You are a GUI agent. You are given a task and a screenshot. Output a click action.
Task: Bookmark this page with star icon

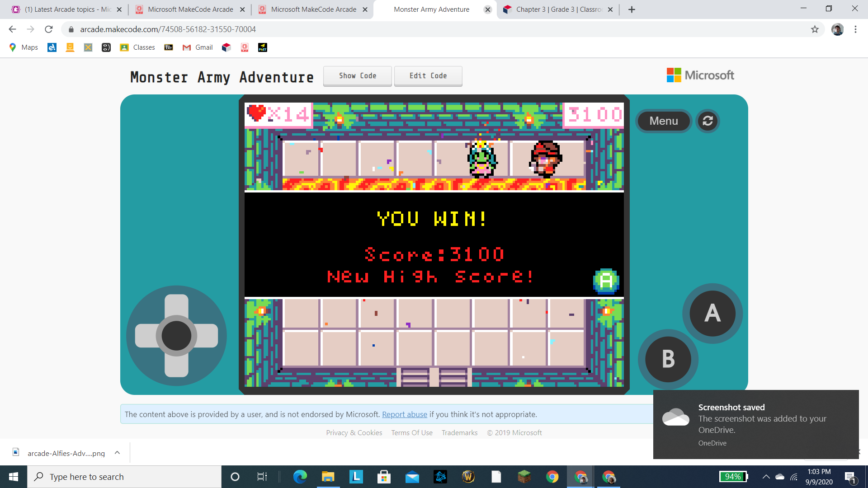pos(815,29)
